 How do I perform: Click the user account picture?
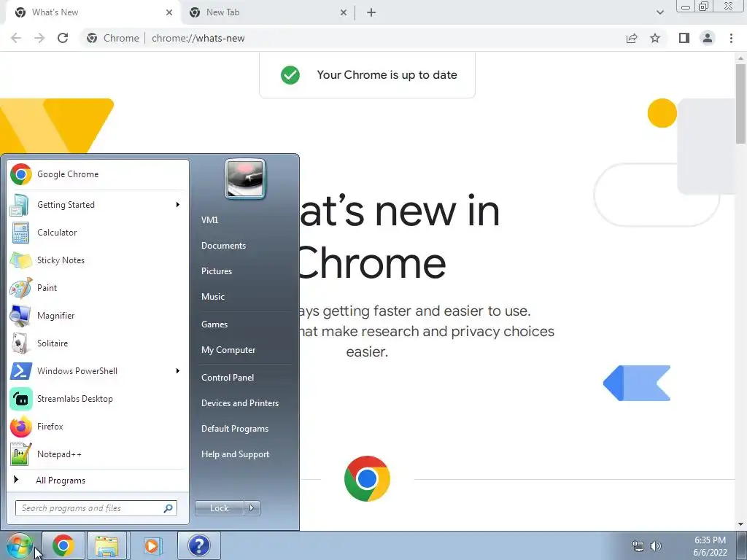pyautogui.click(x=245, y=179)
